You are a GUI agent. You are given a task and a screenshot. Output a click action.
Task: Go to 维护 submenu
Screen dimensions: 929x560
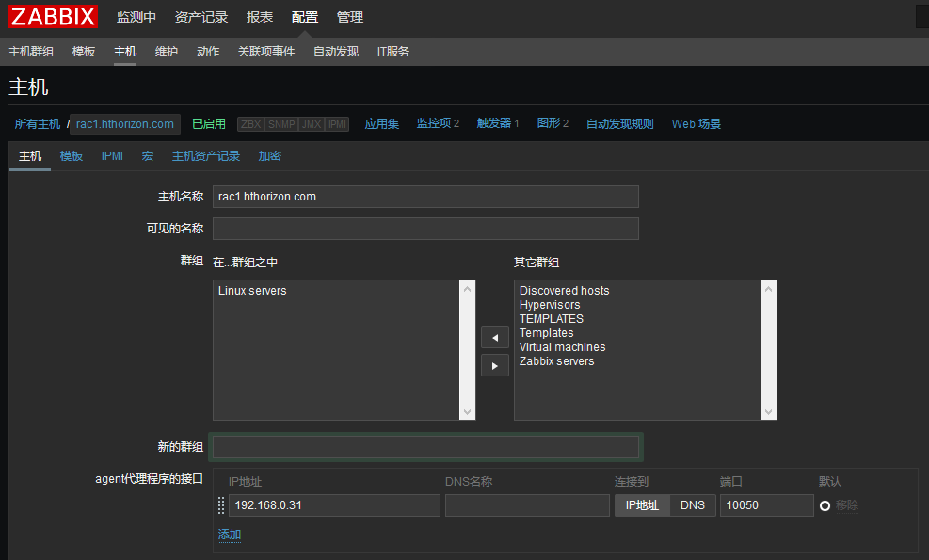point(167,52)
